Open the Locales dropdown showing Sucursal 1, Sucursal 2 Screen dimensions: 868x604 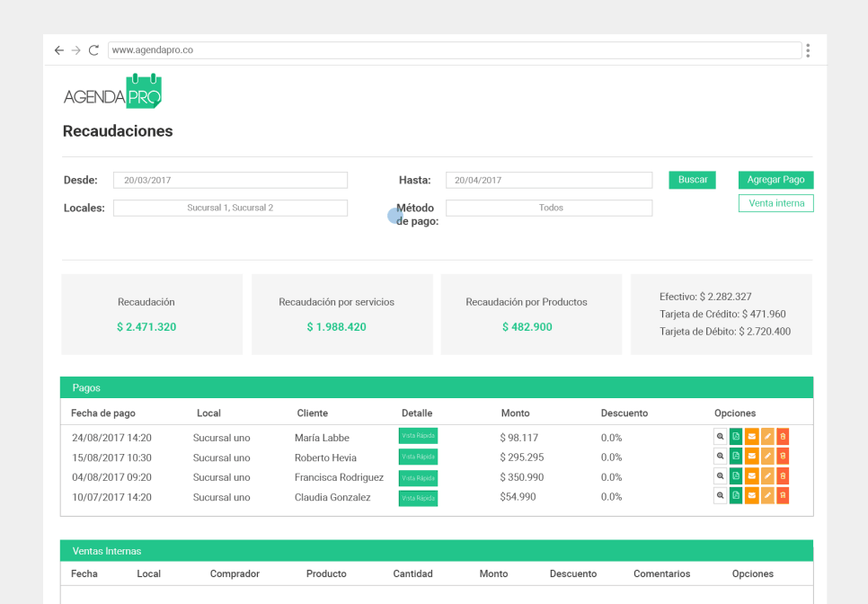tap(230, 208)
